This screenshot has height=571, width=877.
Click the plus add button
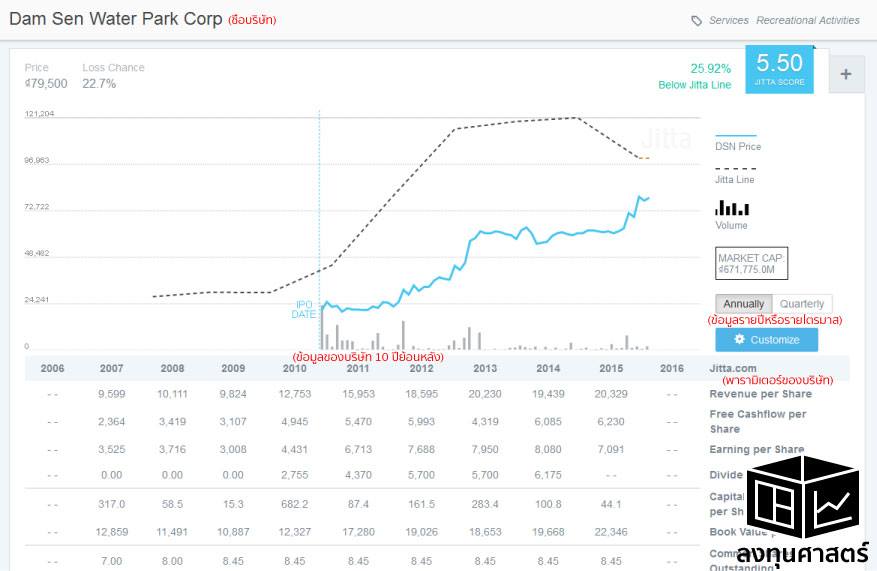tap(846, 74)
